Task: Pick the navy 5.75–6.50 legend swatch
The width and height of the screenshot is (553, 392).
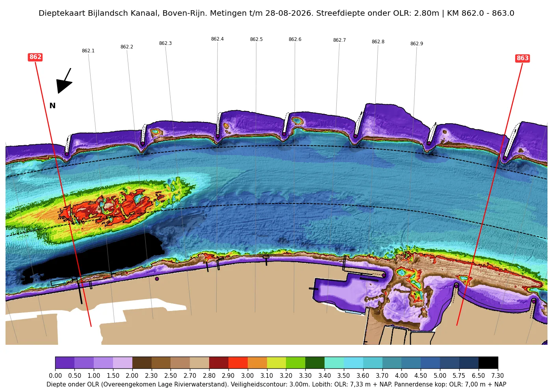Action: coord(469,362)
